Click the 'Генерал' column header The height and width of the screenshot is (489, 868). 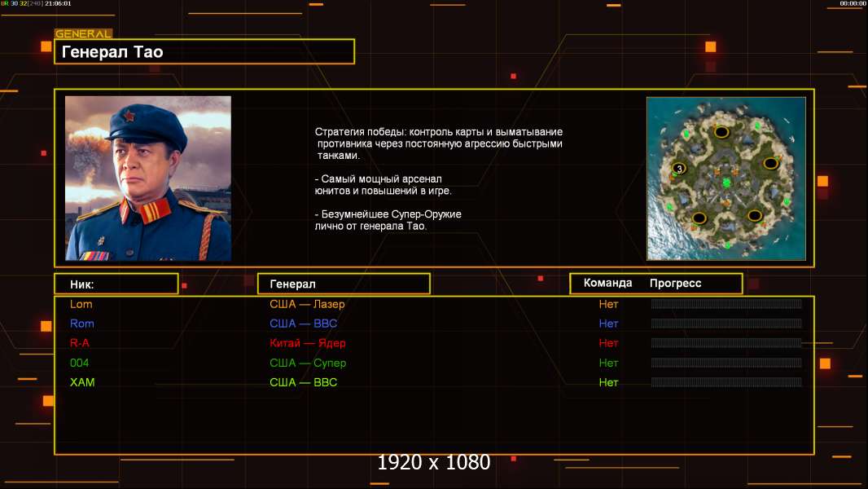tap(344, 284)
